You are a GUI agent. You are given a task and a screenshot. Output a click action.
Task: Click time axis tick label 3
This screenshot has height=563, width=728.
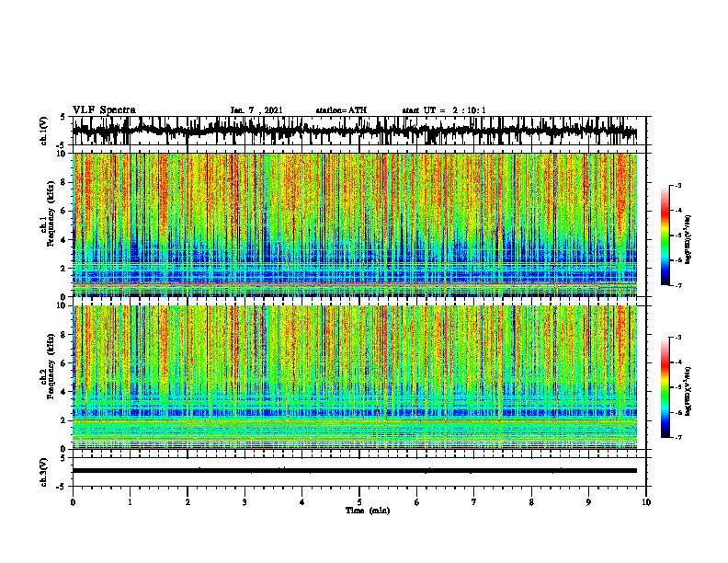[245, 502]
